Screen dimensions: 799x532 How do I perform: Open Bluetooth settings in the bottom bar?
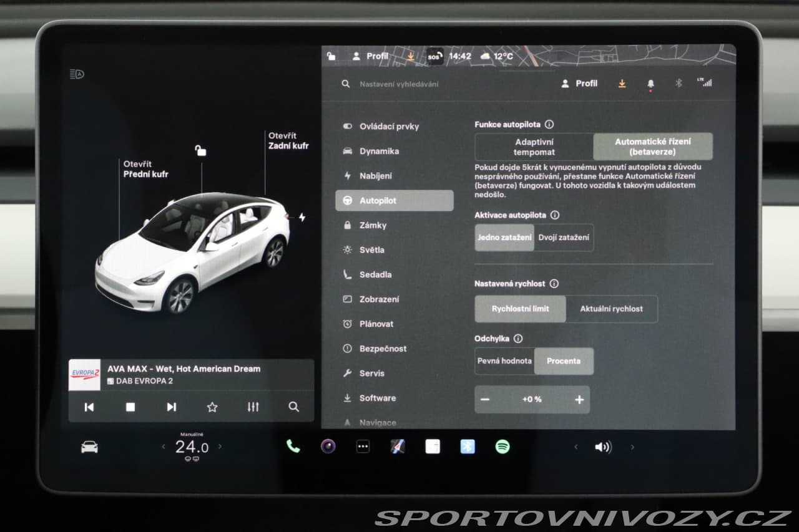coord(468,447)
